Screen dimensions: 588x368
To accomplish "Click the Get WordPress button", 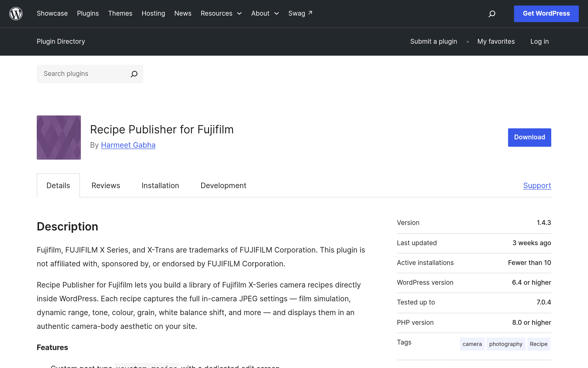I will 546,14.
